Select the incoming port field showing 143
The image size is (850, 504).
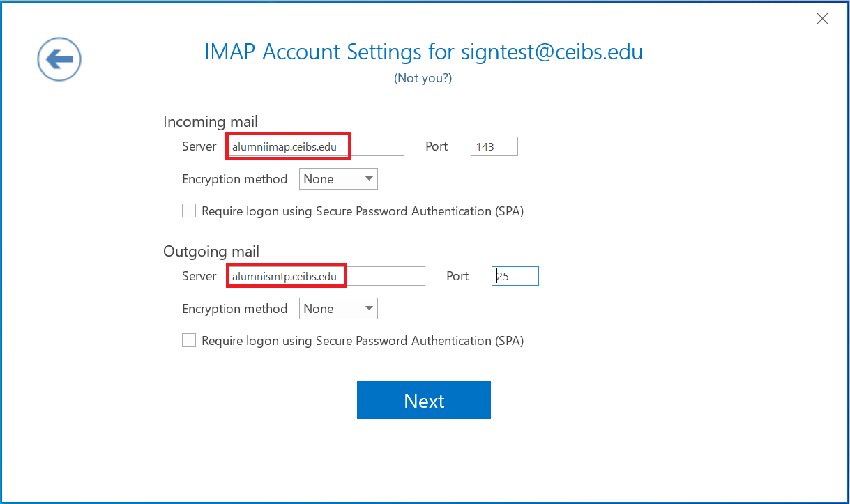pos(494,146)
